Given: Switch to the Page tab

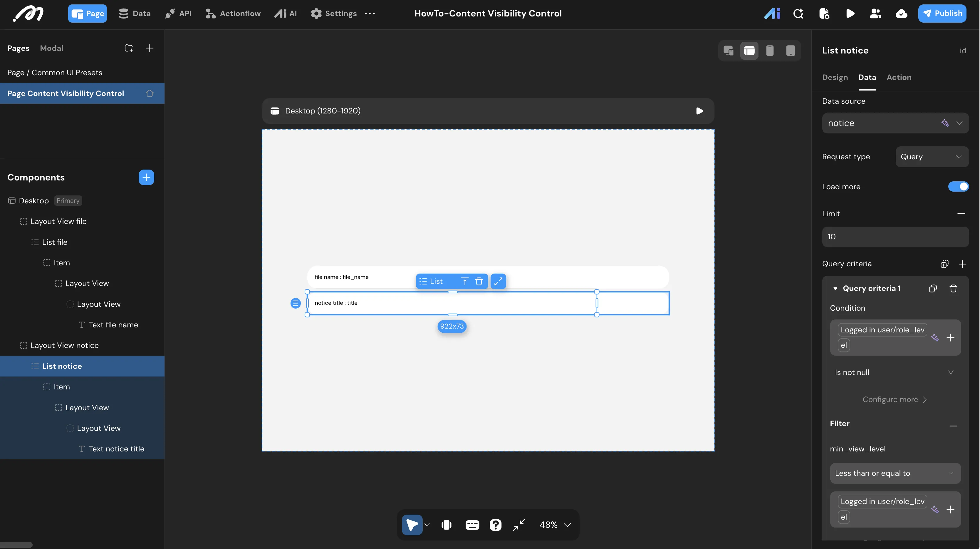Looking at the screenshot, I should coord(88,13).
